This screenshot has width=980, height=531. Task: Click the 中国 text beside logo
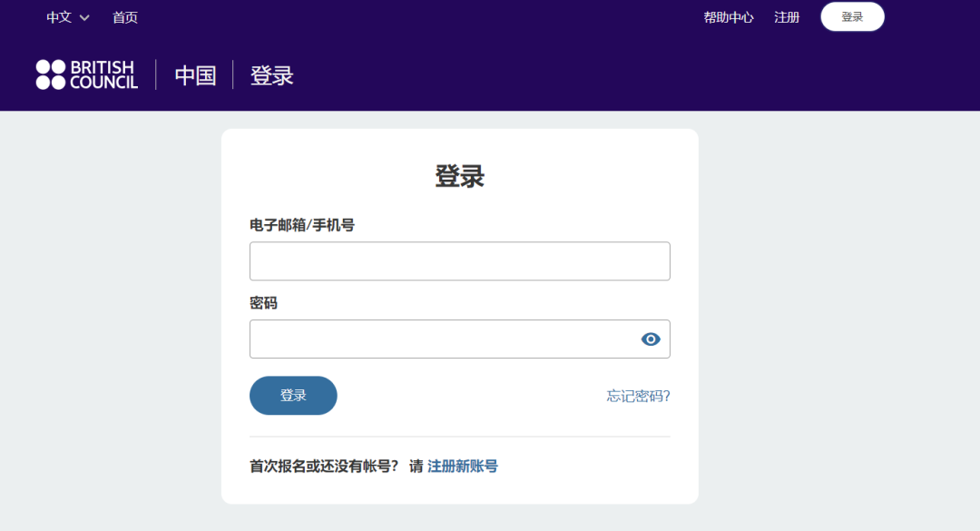(x=196, y=75)
